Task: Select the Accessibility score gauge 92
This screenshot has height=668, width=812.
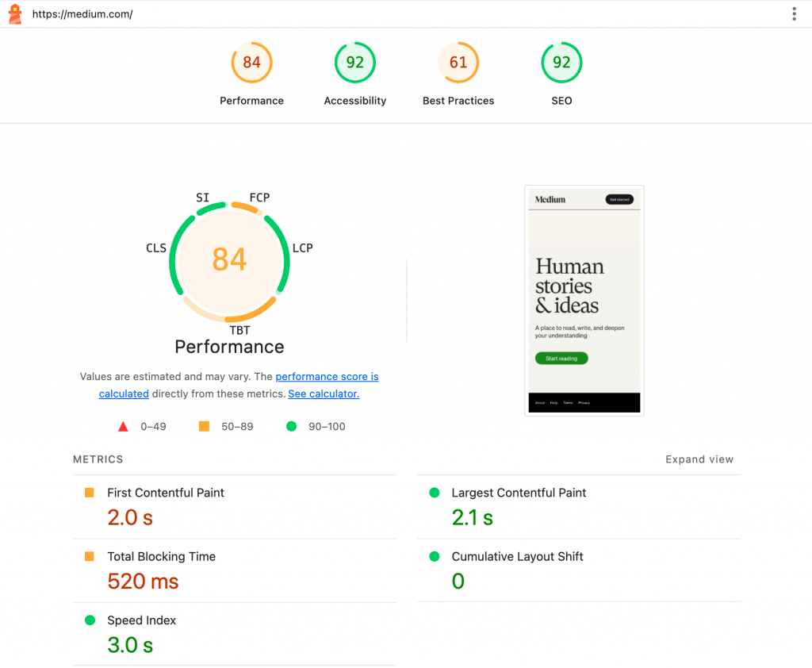Action: point(354,63)
